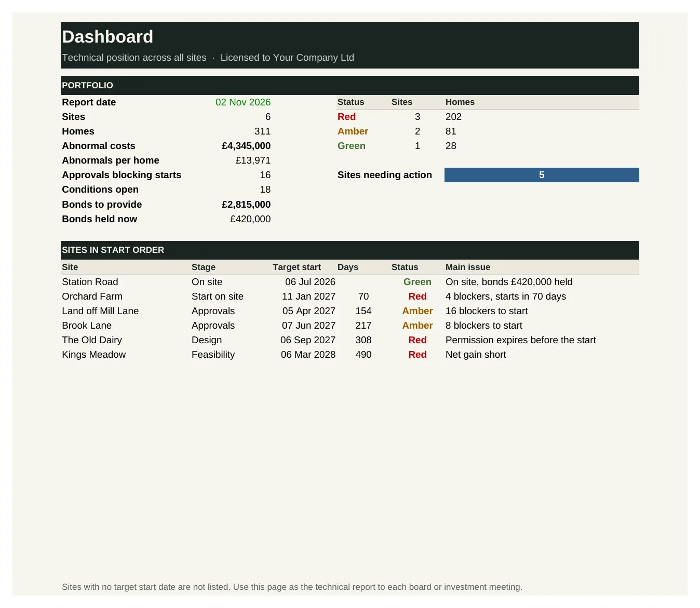
Task: Select the report date value 02 Nov 2026
Action: [x=243, y=102]
